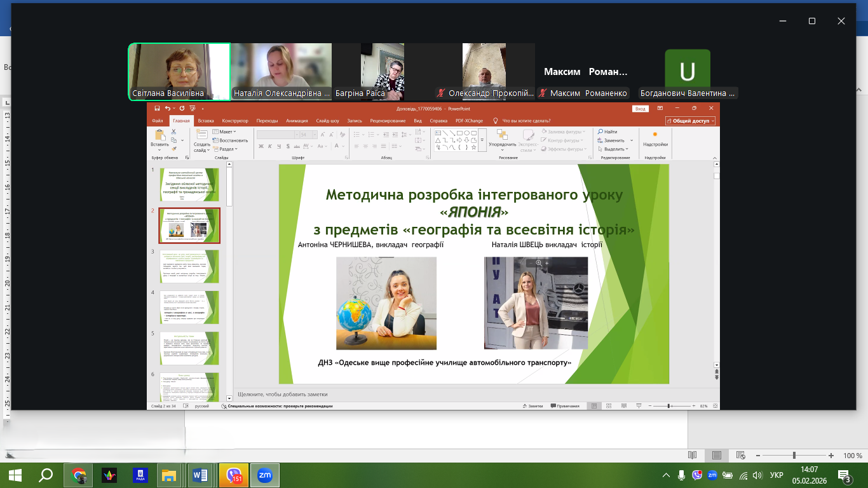
Task: Toggle the Примечания comments pane button
Action: (x=566, y=406)
